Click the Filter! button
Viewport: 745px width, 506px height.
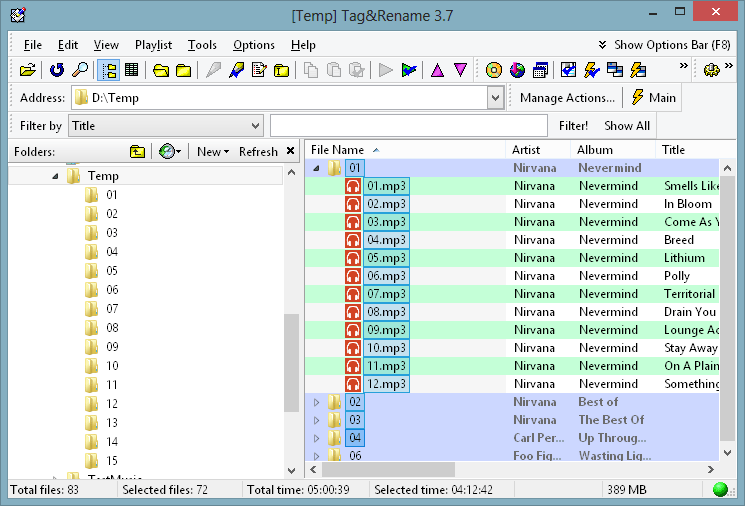tap(573, 126)
